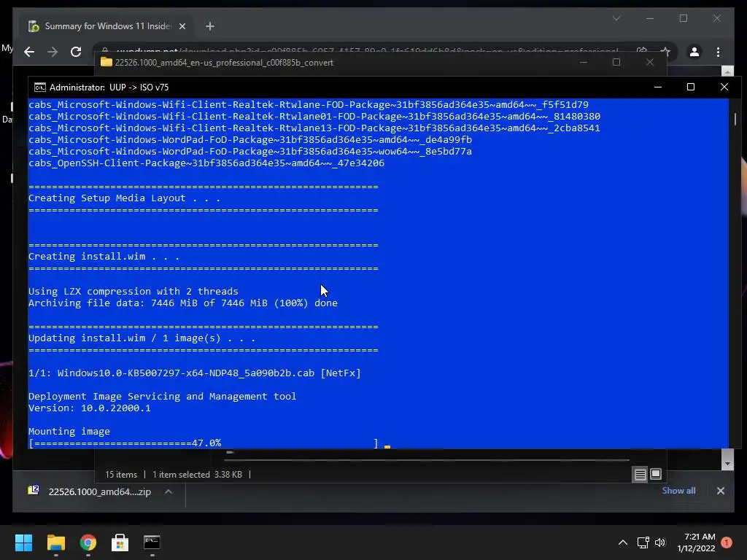Click the OpenSSH-Client-Package cab line
Viewport: 747px width, 560px height.
(206, 163)
